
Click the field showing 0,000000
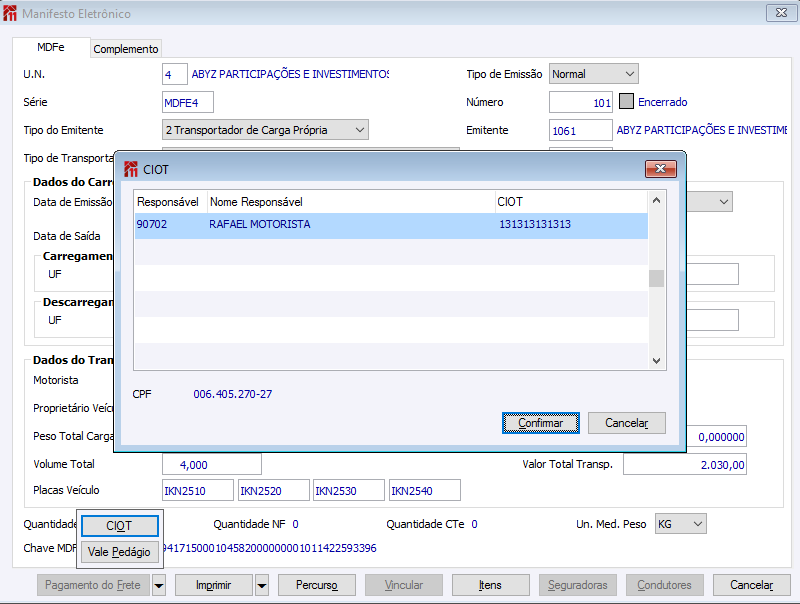click(716, 437)
